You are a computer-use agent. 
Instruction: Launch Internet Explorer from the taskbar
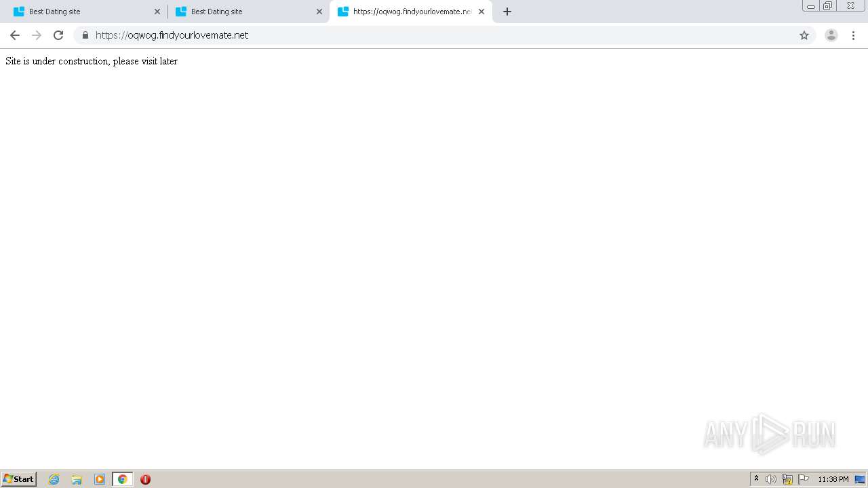pyautogui.click(x=54, y=479)
